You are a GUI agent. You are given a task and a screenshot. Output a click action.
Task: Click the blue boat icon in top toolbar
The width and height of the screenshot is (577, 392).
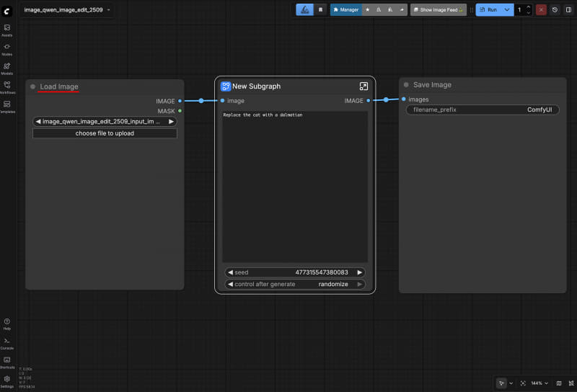click(304, 10)
